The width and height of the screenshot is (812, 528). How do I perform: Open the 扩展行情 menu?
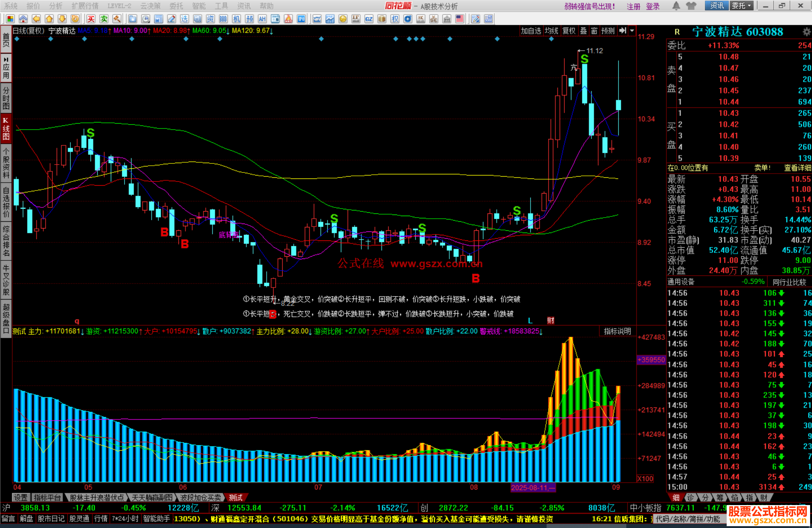(85, 6)
